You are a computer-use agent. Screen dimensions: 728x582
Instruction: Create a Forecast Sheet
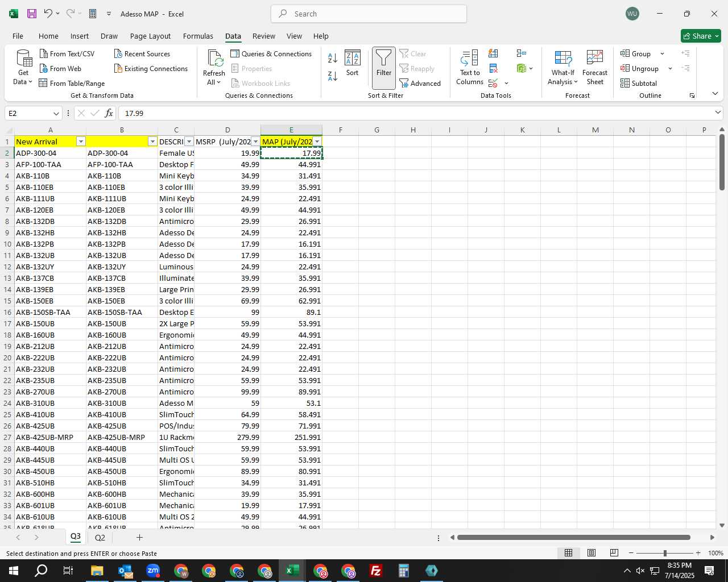(595, 68)
